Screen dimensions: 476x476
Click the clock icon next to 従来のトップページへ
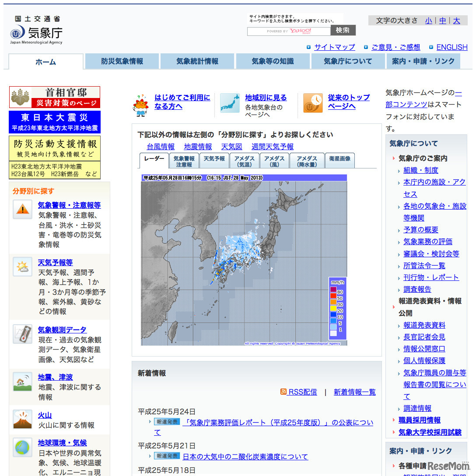pos(312,104)
